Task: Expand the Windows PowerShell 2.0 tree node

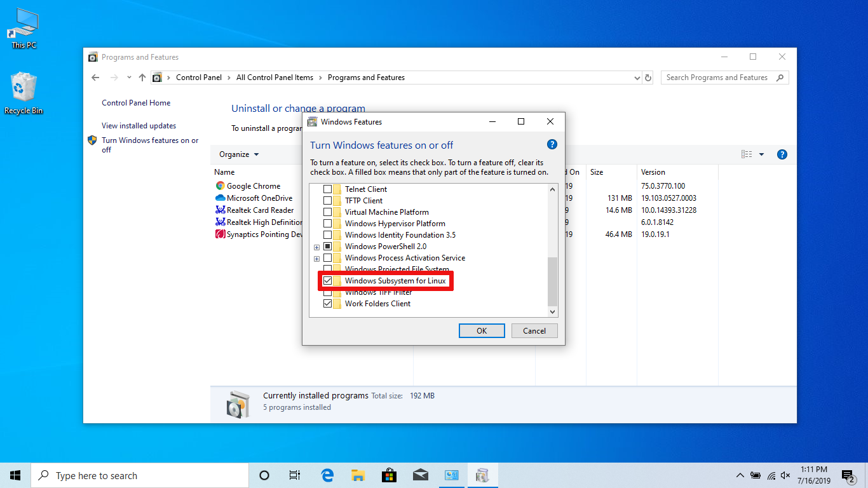Action: [316, 247]
